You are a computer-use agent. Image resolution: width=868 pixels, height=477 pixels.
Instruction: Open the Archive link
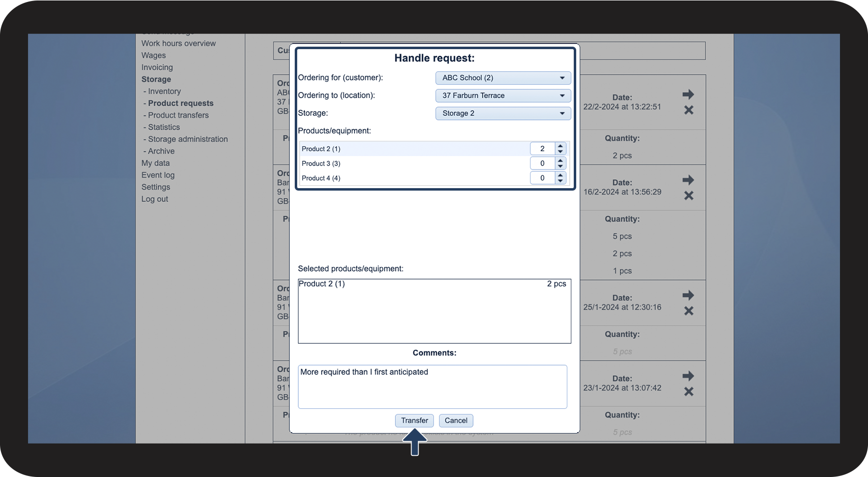(x=161, y=151)
